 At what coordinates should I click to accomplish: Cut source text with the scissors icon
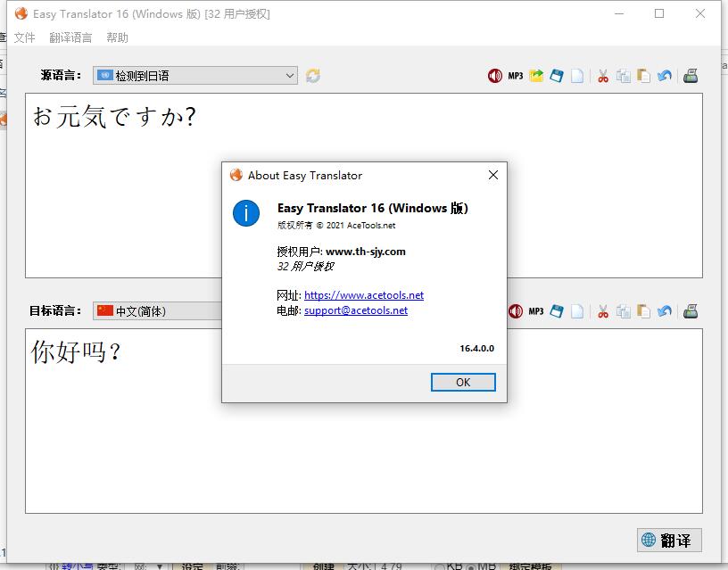coord(603,76)
